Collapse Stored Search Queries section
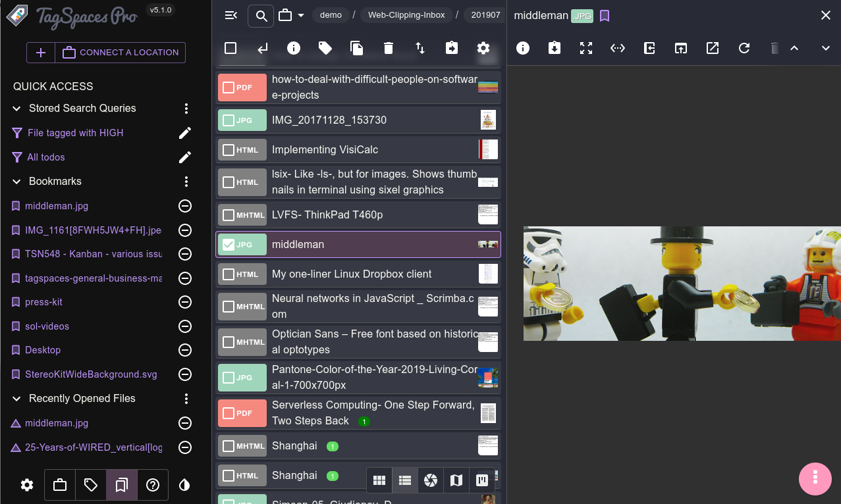The width and height of the screenshot is (841, 504). [x=17, y=109]
